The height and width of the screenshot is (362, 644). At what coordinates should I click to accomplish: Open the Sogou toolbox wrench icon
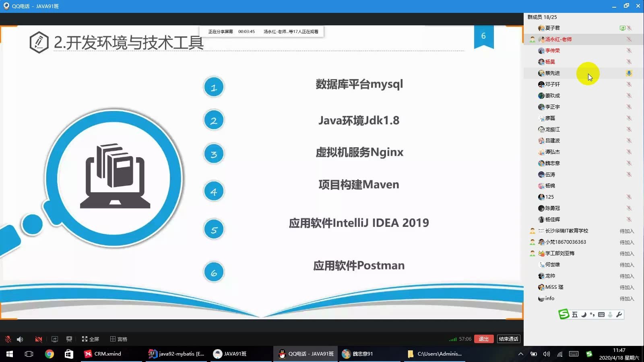[619, 315]
